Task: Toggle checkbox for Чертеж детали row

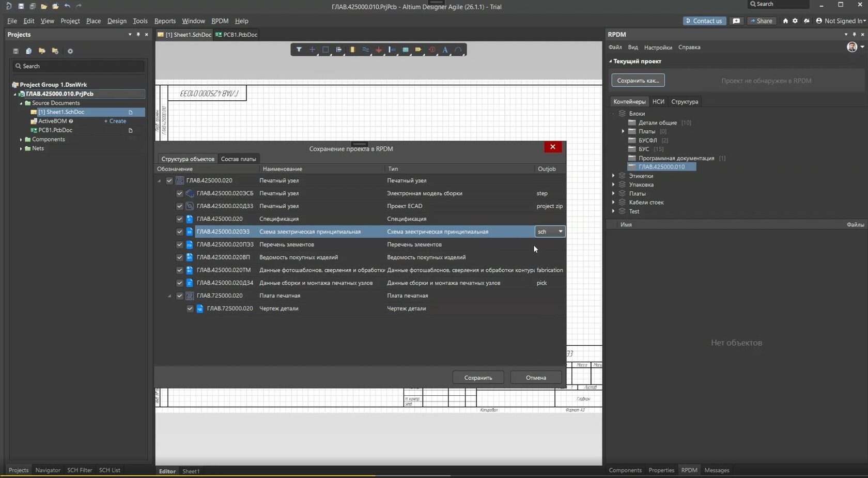Action: (x=190, y=309)
